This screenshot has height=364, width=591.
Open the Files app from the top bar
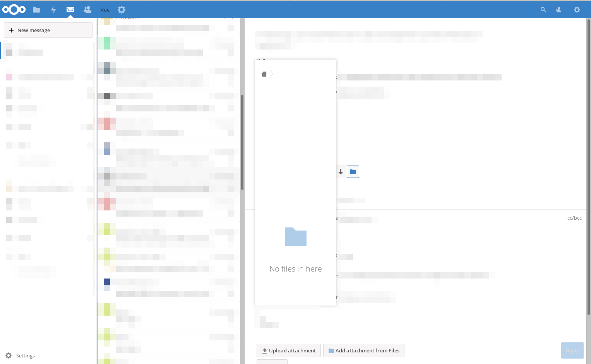pos(36,9)
